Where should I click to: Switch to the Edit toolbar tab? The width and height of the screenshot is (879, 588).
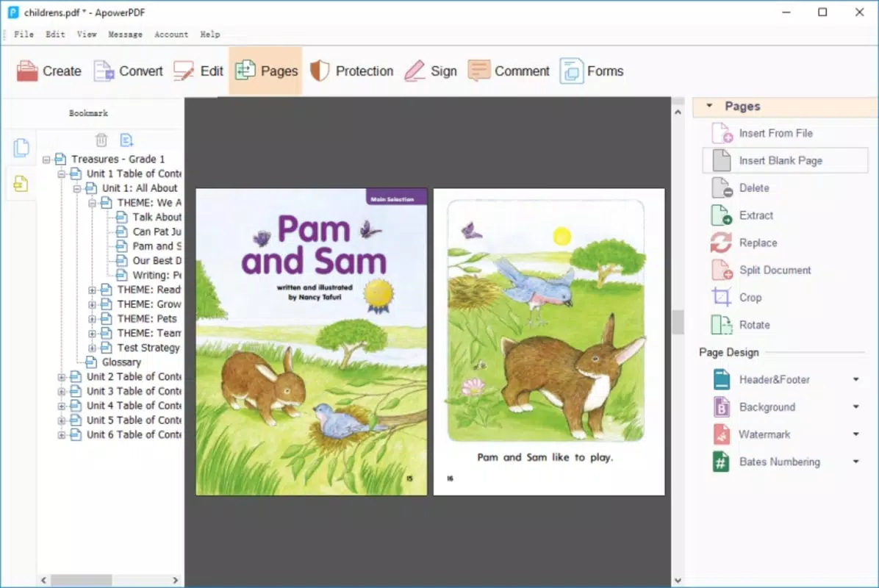[x=198, y=71]
